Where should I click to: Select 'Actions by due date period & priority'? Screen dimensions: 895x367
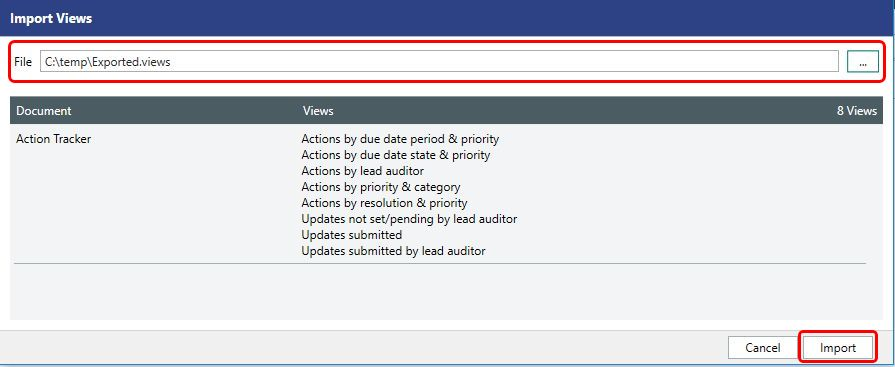pyautogui.click(x=400, y=139)
